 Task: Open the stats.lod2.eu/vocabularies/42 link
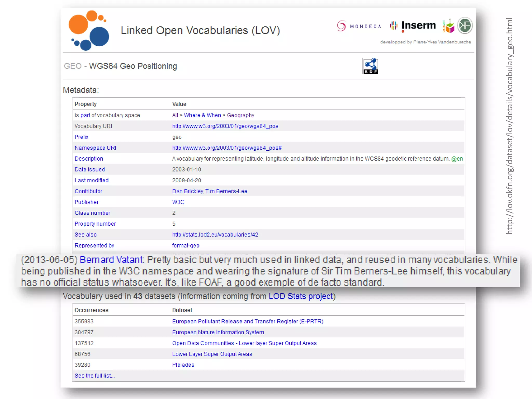pos(215,235)
